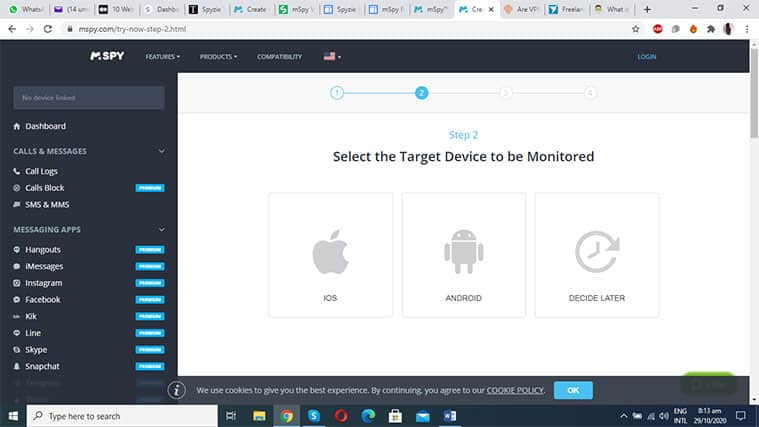The height and width of the screenshot is (427, 759).
Task: Open the Compatibility page
Action: coord(279,57)
